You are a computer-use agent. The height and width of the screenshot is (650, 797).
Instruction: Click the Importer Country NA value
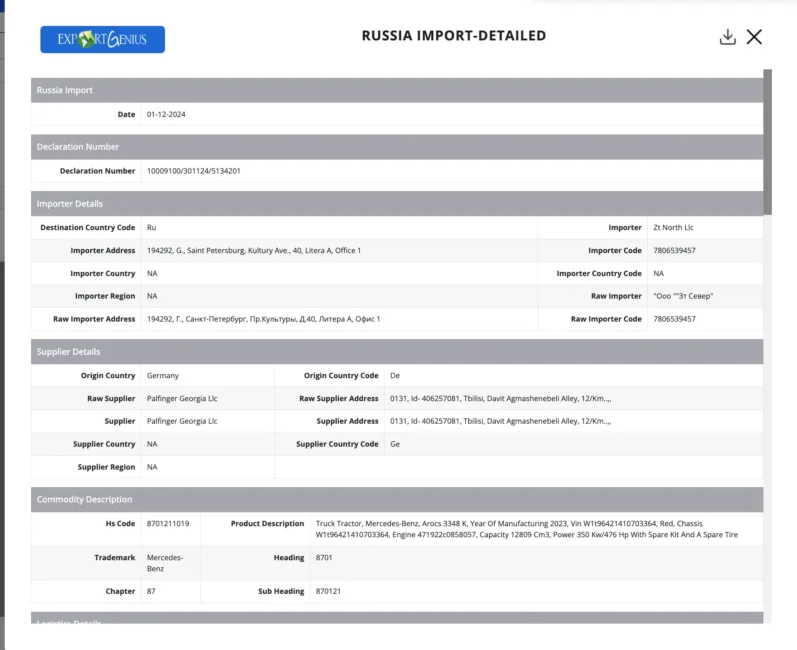pos(152,273)
